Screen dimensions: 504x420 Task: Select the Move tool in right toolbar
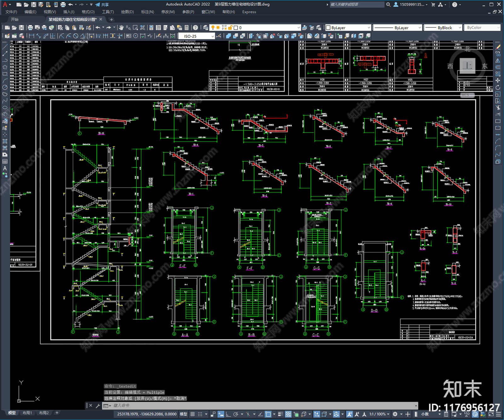(498, 81)
